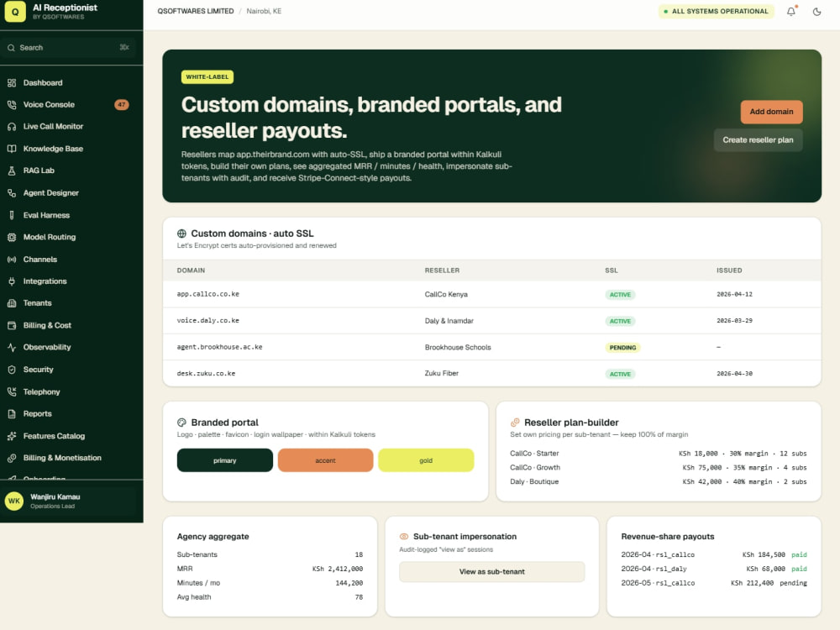Select the primary color swatch
The height and width of the screenshot is (630, 840).
(x=225, y=460)
